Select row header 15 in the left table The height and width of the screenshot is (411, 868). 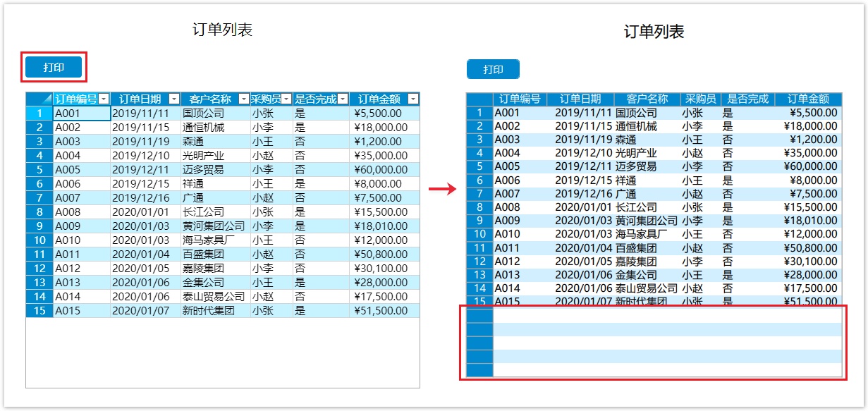pos(39,311)
